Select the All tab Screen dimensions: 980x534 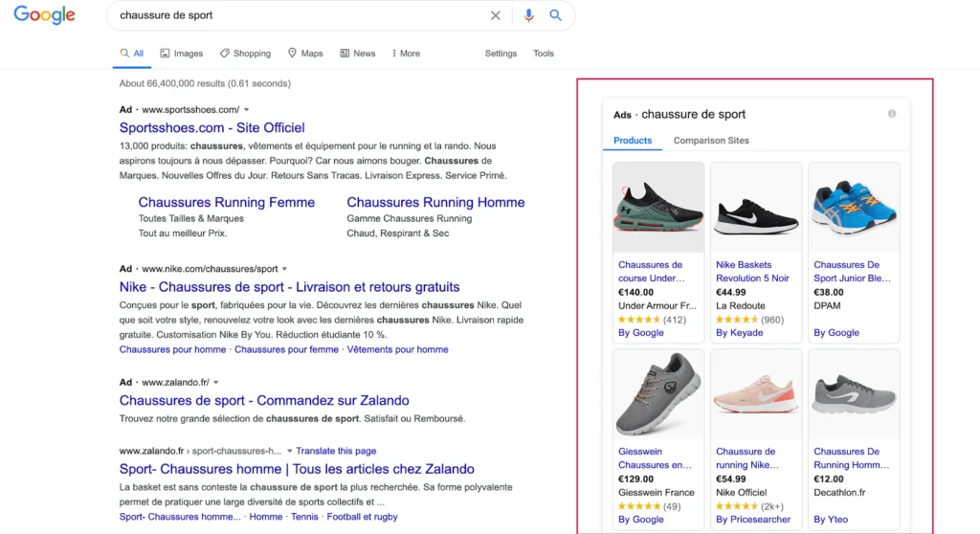pyautogui.click(x=132, y=54)
